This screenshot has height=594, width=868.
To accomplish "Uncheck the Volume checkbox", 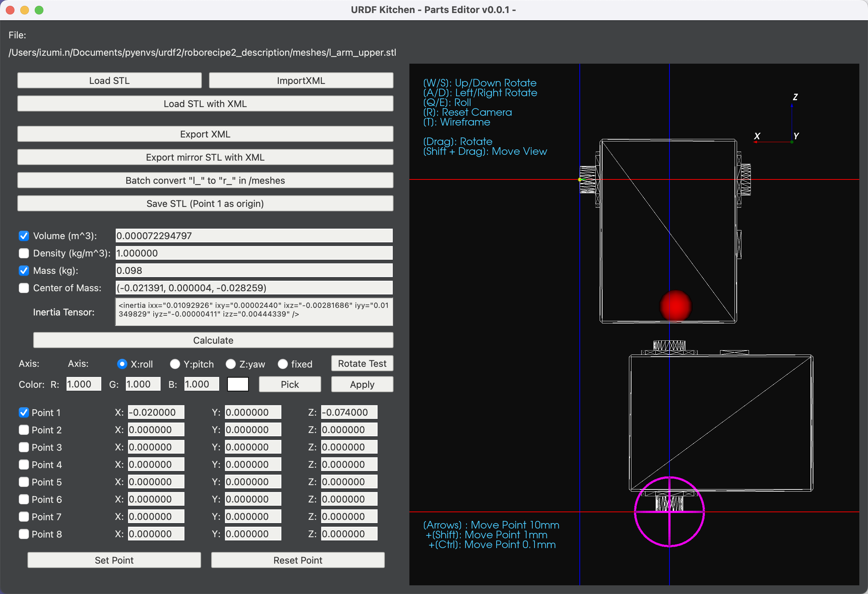I will pos(24,236).
